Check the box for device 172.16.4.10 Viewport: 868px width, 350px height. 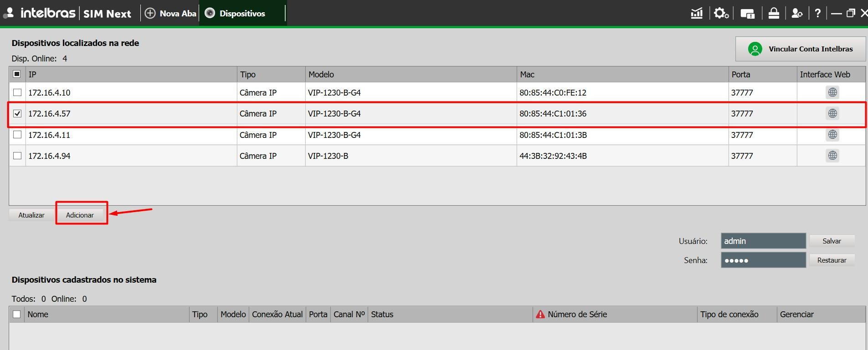pyautogui.click(x=17, y=92)
